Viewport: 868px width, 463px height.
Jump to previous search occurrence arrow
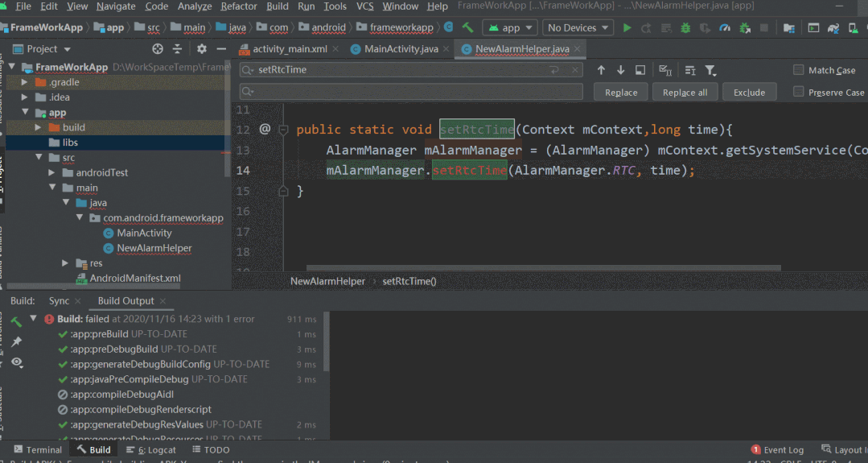[601, 70]
